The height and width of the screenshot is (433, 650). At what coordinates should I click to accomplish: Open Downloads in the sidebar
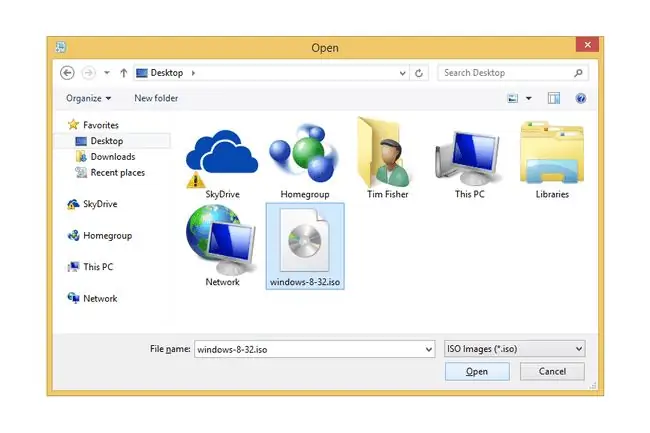(106, 157)
